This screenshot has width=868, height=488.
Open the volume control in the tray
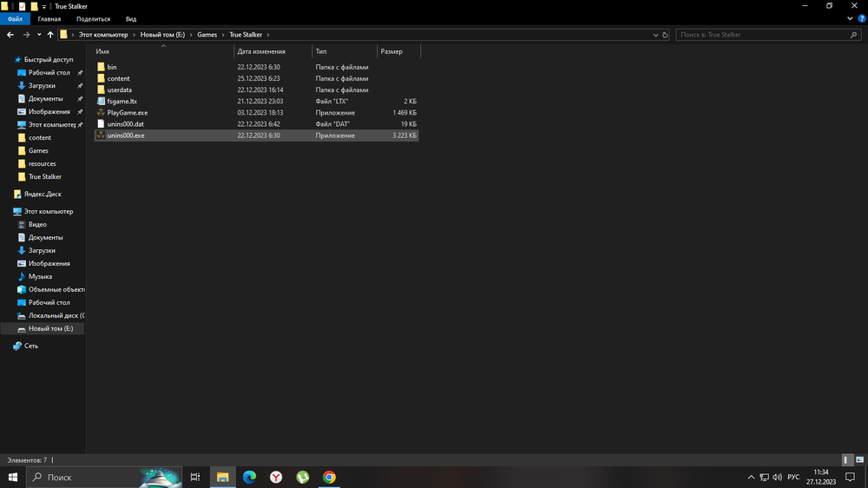pos(777,477)
